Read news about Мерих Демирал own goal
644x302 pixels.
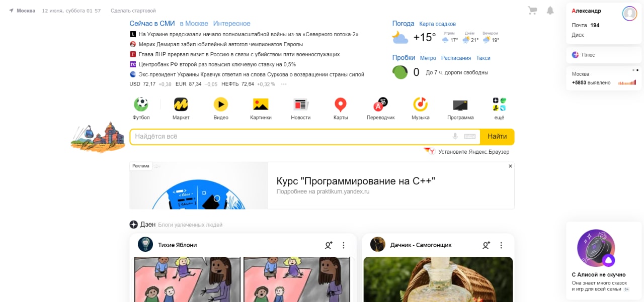(x=221, y=44)
